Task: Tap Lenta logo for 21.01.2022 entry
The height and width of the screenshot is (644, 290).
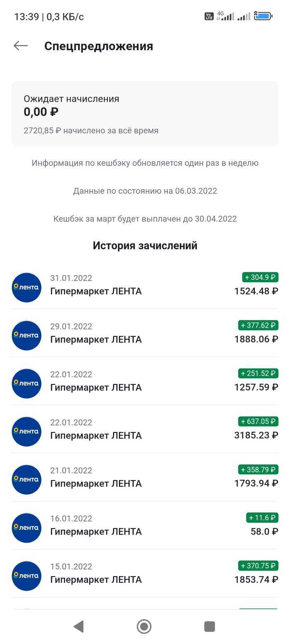Action: 27,479
